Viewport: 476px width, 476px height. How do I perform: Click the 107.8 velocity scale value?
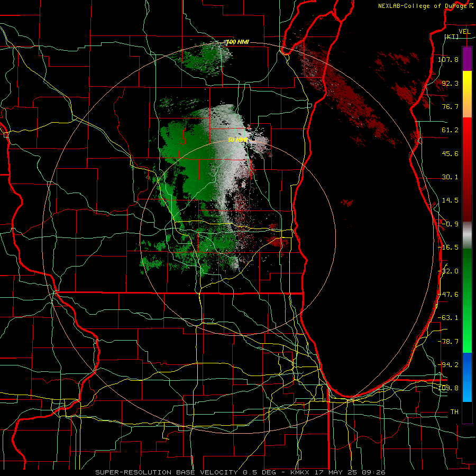(448, 59)
